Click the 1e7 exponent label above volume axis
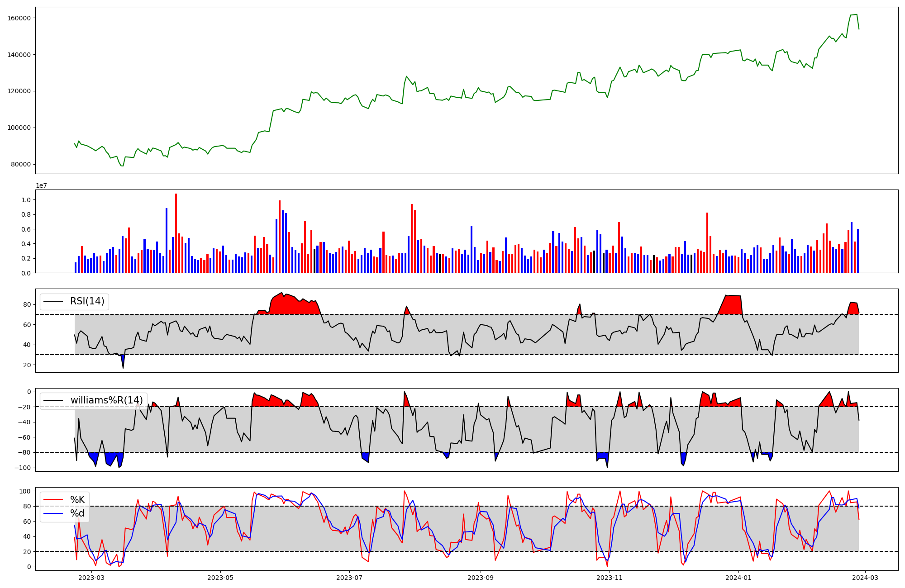The width and height of the screenshot is (905, 588). click(x=41, y=186)
